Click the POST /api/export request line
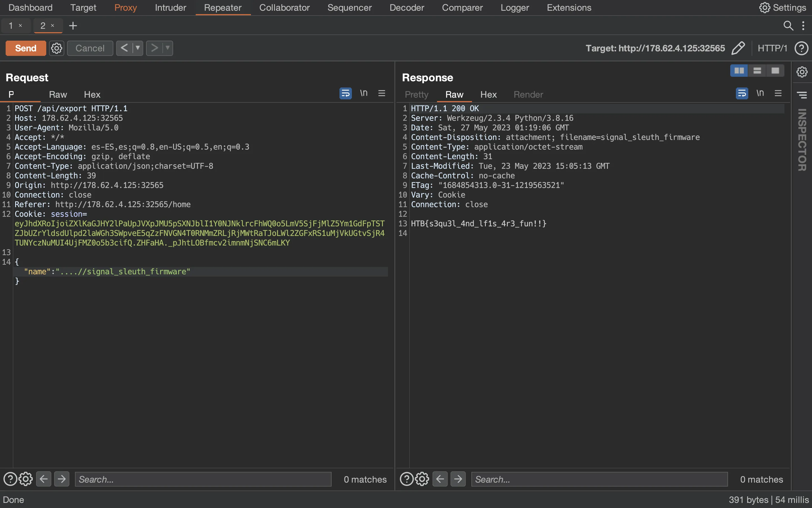 71,109
